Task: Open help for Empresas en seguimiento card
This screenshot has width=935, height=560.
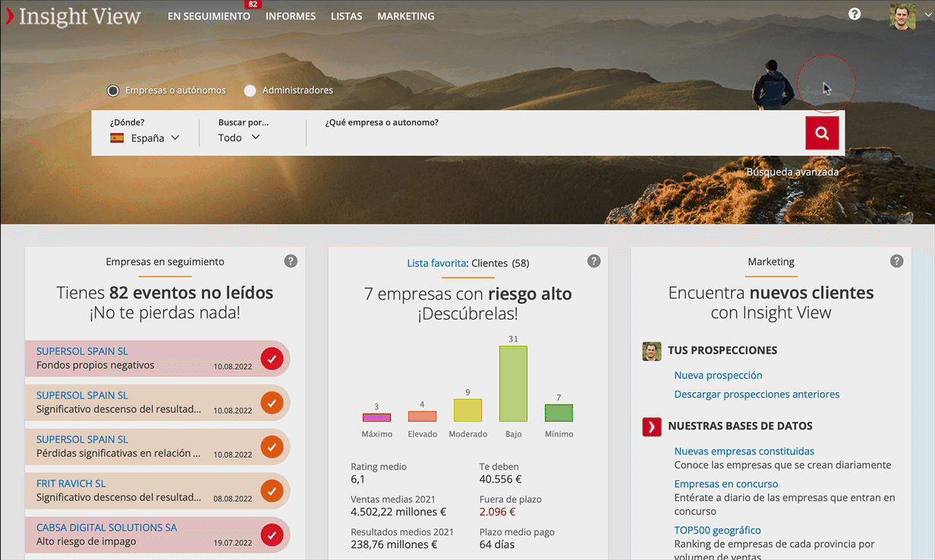Action: coord(291,261)
